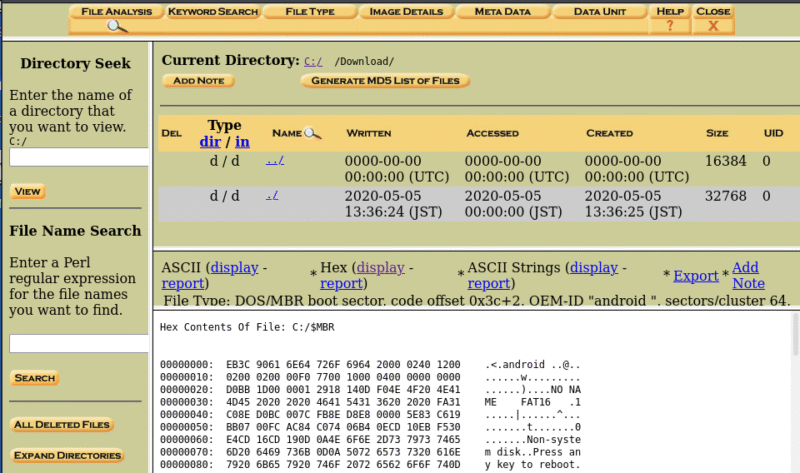Switch to the File Type tab
The width and height of the screenshot is (800, 473).
pos(308,11)
